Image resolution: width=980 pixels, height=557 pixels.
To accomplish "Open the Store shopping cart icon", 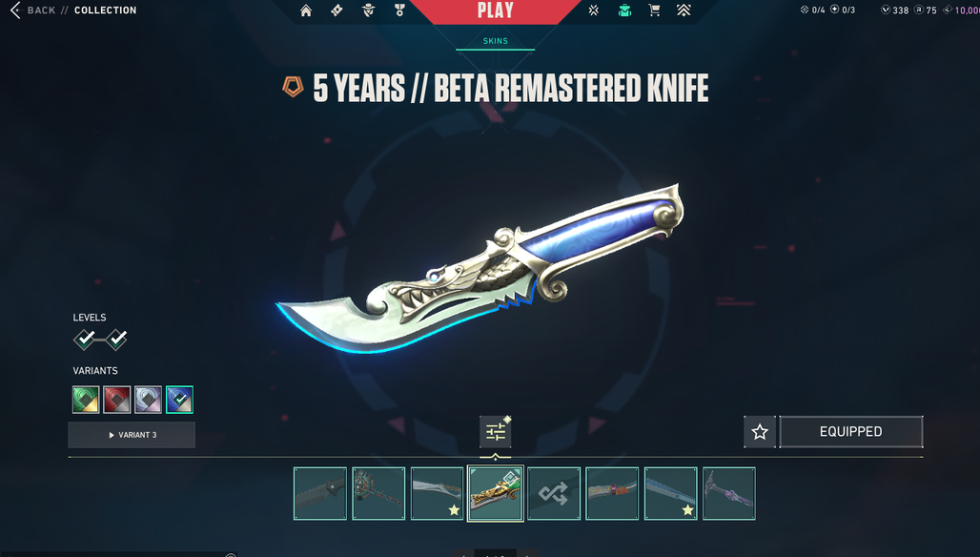I will point(654,10).
